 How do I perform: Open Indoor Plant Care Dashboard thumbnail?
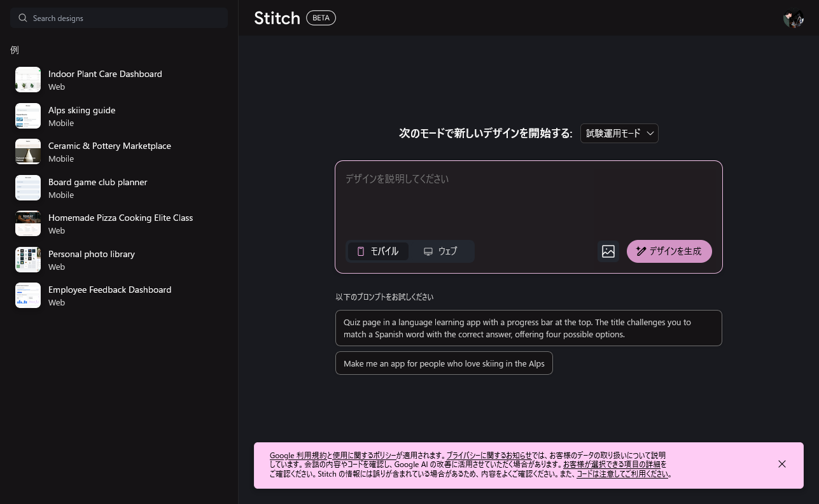coord(28,80)
